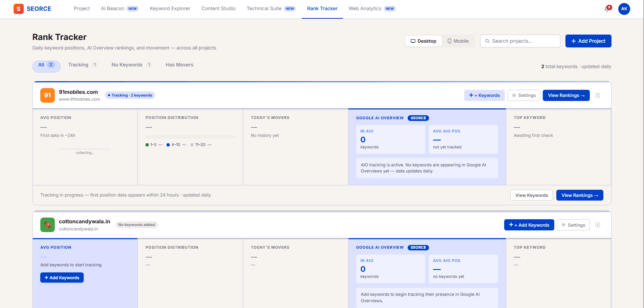644x308 pixels.
Task: Delete the 91mobiles.com project via trash icon
Action: point(598,96)
